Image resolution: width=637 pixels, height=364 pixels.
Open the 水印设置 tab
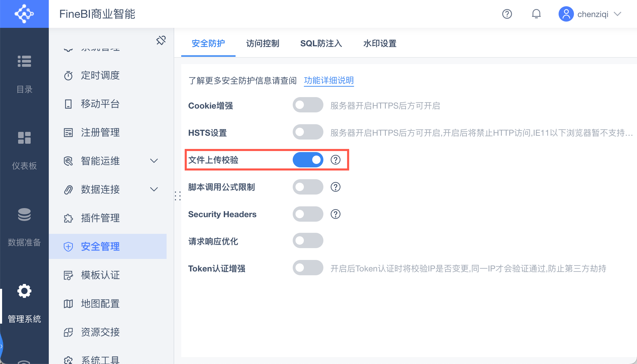(x=379, y=43)
